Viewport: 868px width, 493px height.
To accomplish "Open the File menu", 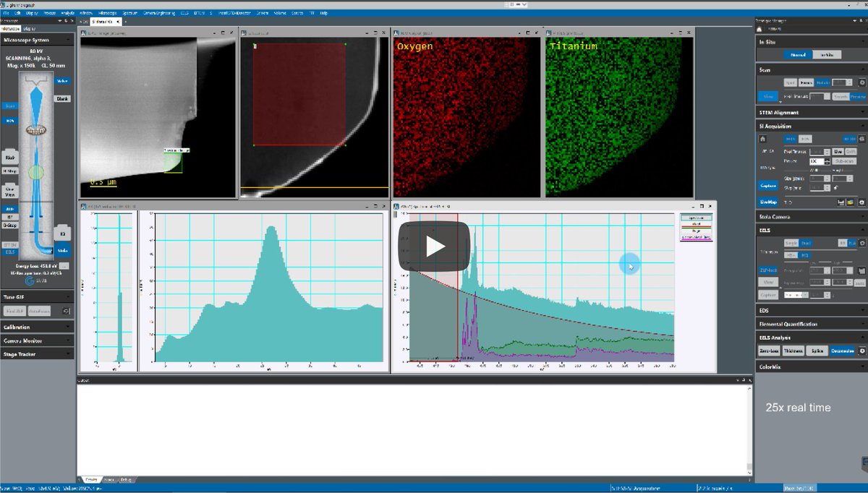I will (x=7, y=13).
